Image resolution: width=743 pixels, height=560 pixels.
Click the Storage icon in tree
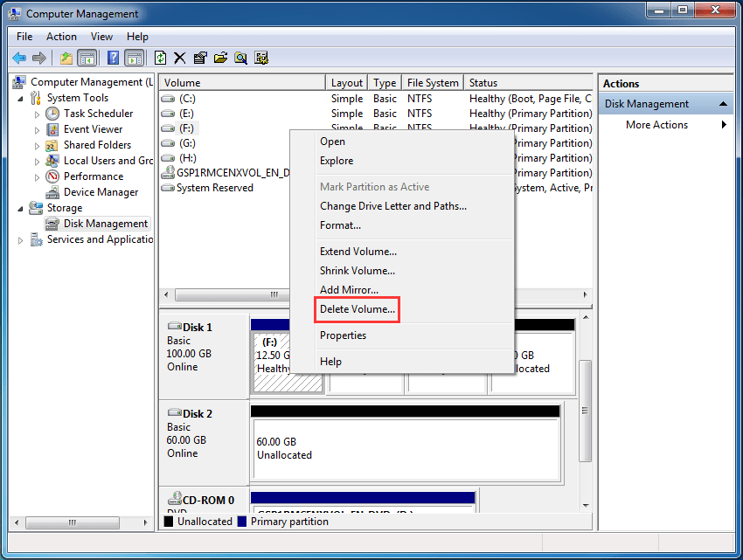(36, 208)
